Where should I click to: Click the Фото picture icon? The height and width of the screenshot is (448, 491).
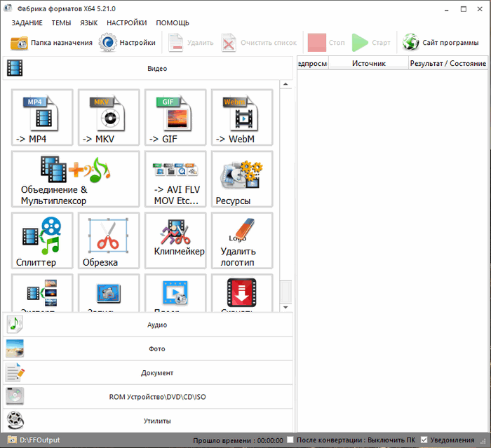[15, 348]
